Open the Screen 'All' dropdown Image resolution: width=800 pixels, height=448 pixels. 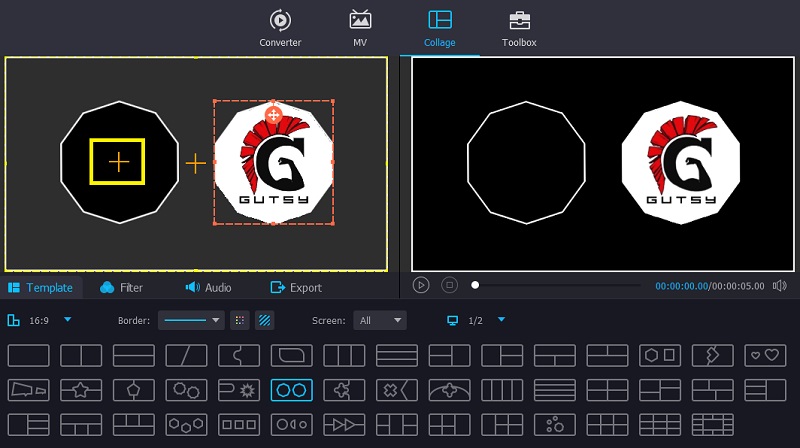click(x=381, y=321)
